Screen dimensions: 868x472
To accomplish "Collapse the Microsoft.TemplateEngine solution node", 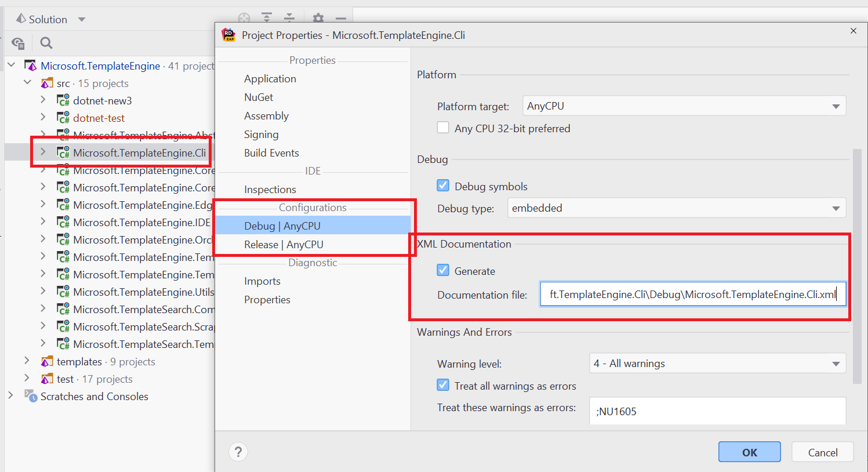I will click(12, 65).
